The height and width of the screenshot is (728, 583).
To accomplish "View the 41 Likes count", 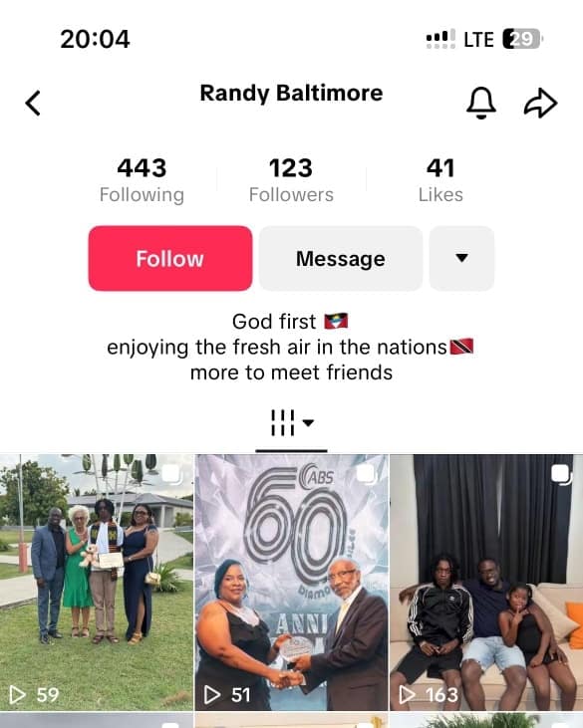I will 440,180.
